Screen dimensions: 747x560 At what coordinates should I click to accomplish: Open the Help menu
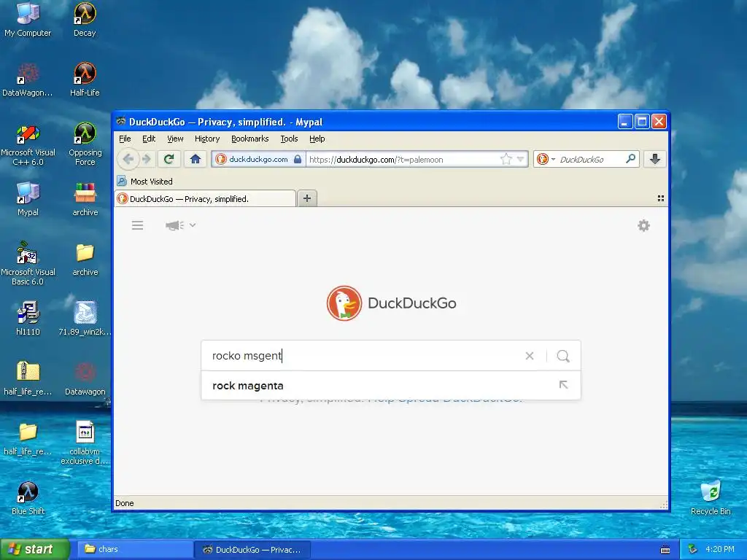(317, 139)
